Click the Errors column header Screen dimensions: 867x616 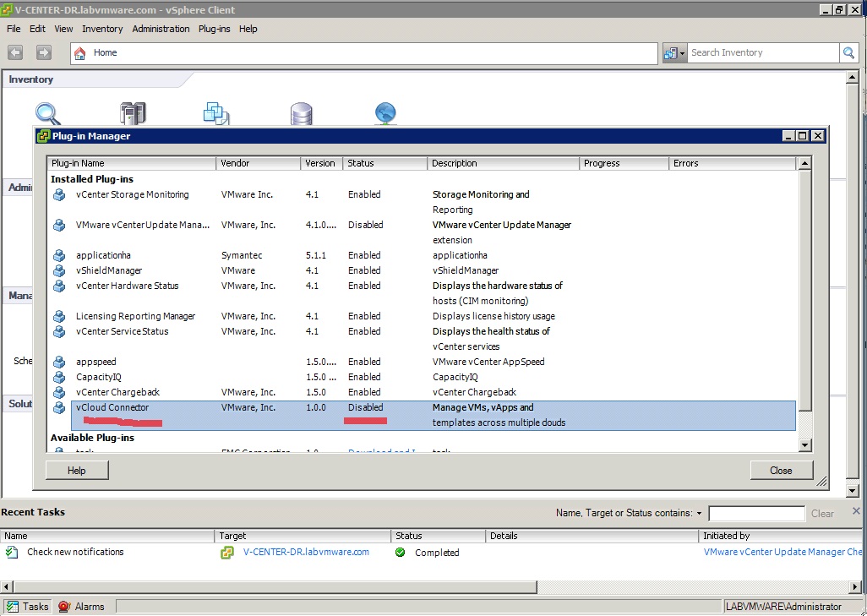click(732, 163)
